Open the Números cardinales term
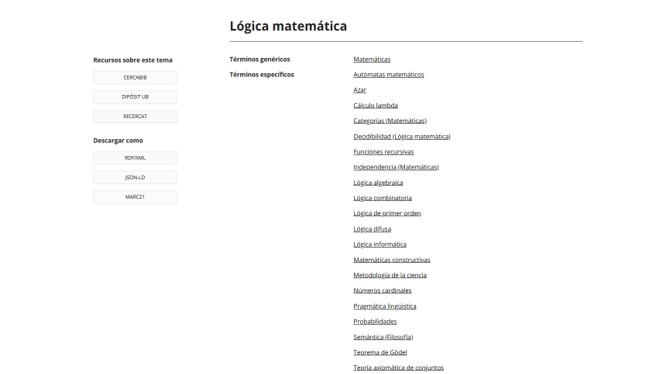This screenshot has width=656, height=374. click(382, 290)
